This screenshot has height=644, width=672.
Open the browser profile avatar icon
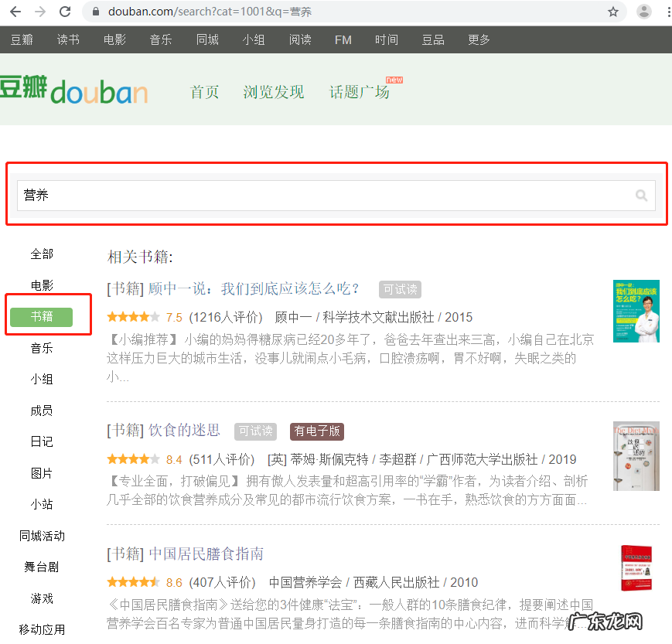(x=643, y=12)
